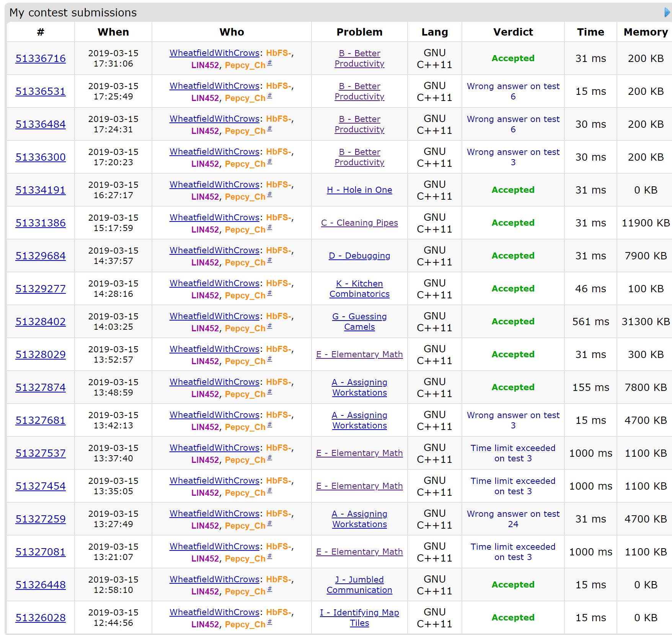
Task: Open Time limit exceeded verdict for submission 51327537
Action: click(513, 453)
